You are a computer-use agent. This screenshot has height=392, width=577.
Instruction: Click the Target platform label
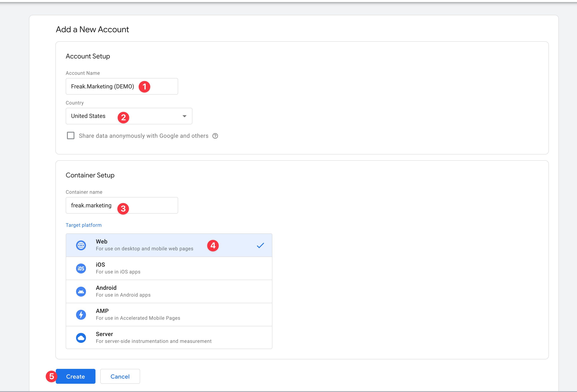point(84,225)
